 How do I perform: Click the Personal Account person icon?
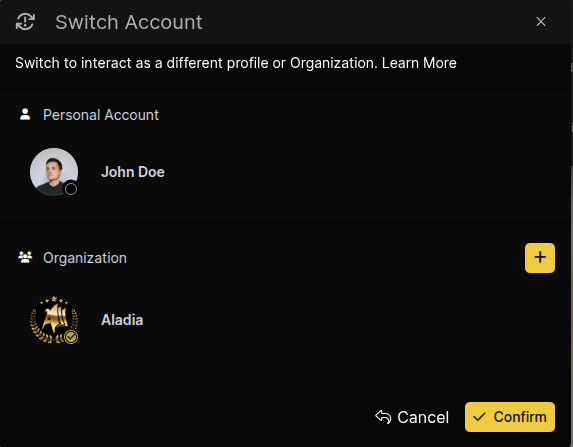[25, 114]
